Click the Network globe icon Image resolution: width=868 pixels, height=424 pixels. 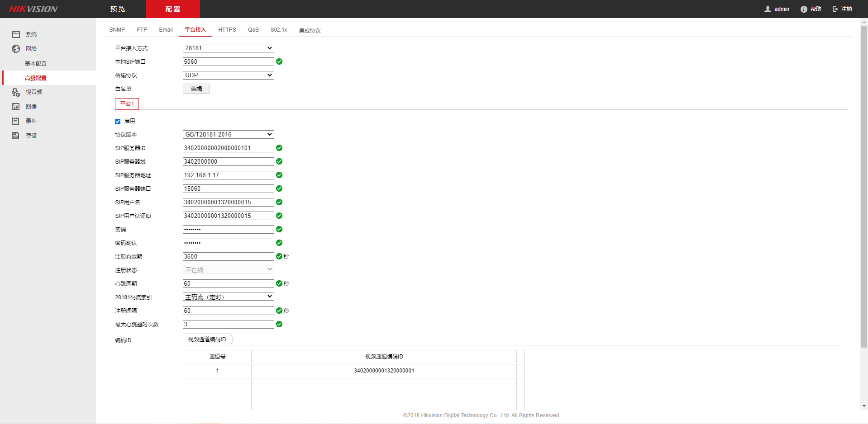click(16, 49)
